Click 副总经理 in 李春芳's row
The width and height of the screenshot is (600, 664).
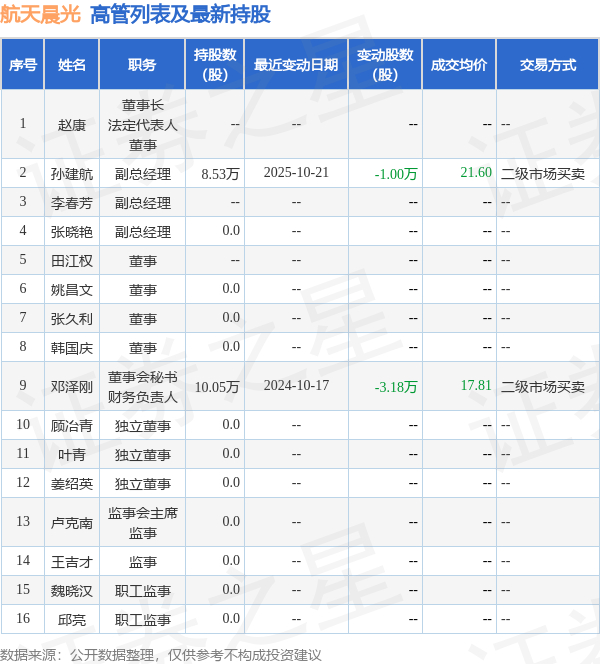pos(142,203)
